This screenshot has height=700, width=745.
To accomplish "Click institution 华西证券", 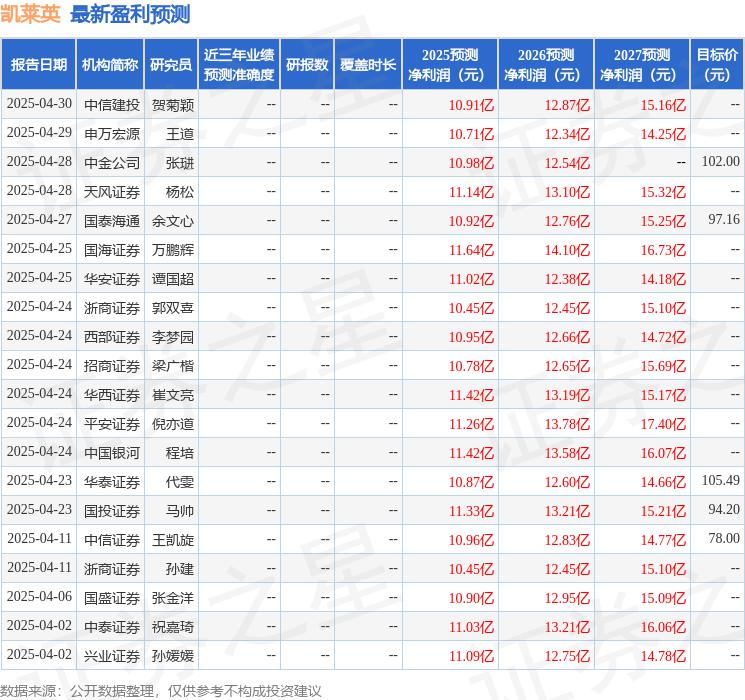I will click(112, 395).
